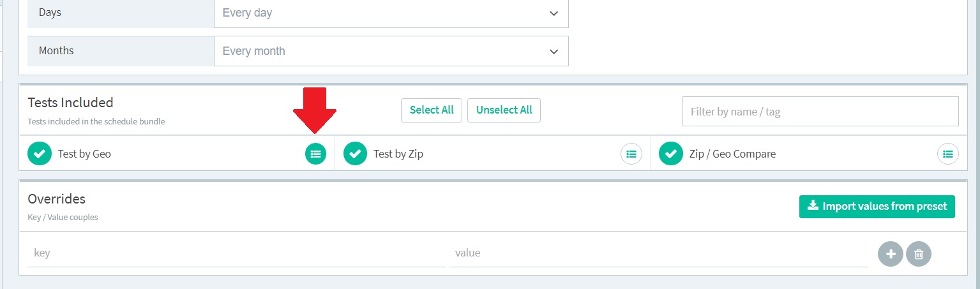
Task: Focus the Filter by name / tag field
Action: pyautogui.click(x=820, y=112)
